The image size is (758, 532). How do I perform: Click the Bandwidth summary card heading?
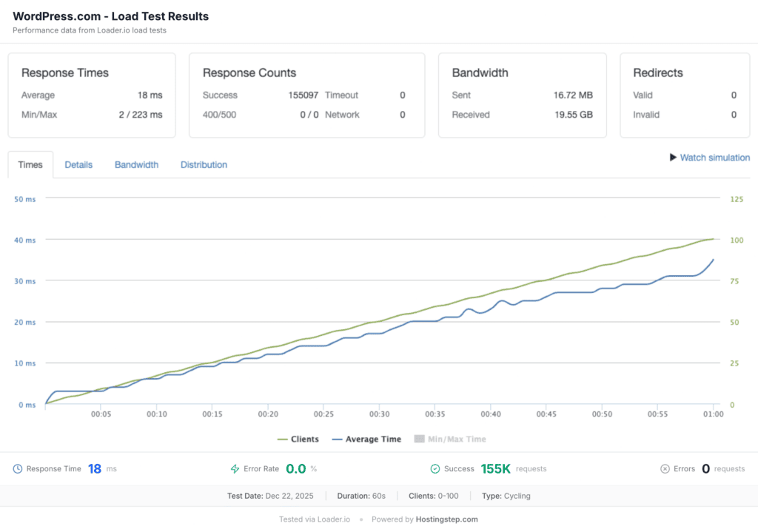point(480,73)
